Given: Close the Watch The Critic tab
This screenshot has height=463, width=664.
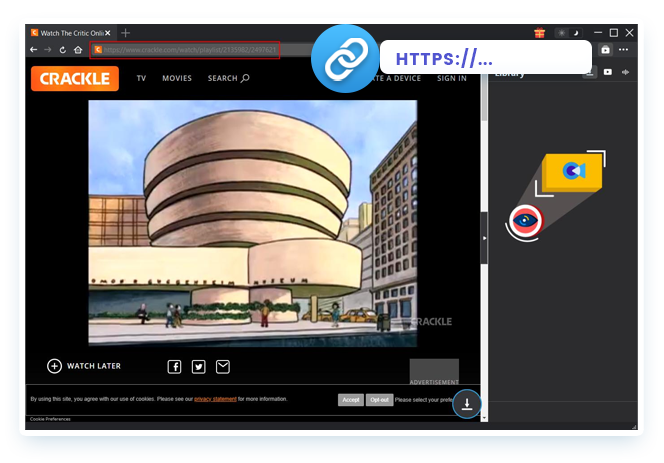Looking at the screenshot, I should pyautogui.click(x=108, y=33).
